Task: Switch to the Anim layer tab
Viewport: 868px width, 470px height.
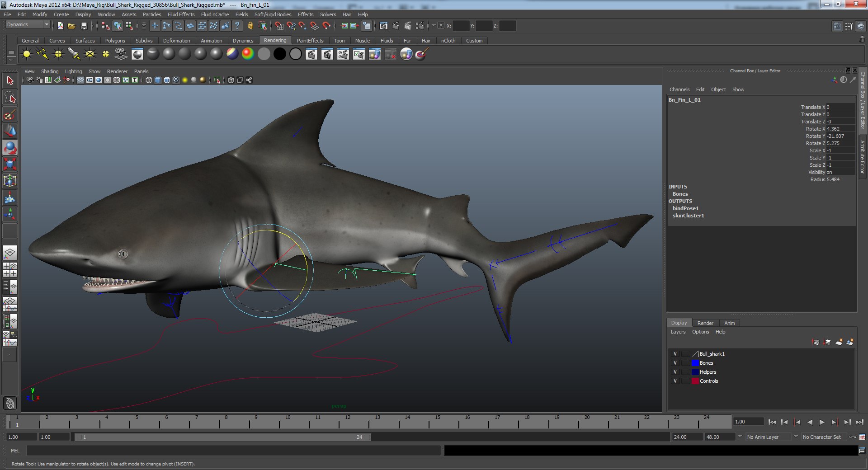Action: point(729,323)
